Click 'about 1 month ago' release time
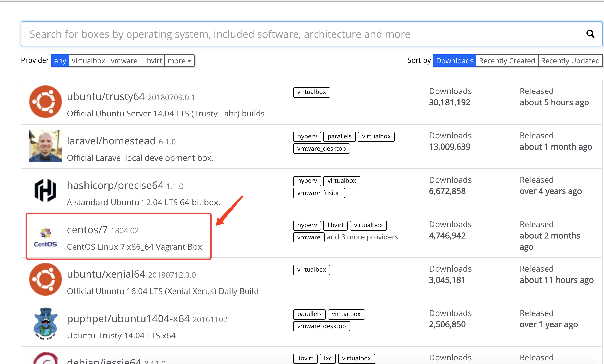Screen dimensions: 604x364 click(x=556, y=147)
